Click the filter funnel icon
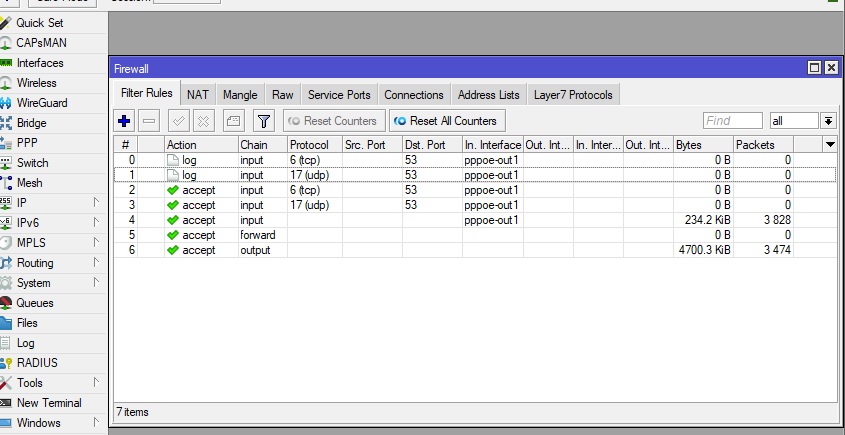The height and width of the screenshot is (435, 845). (264, 121)
